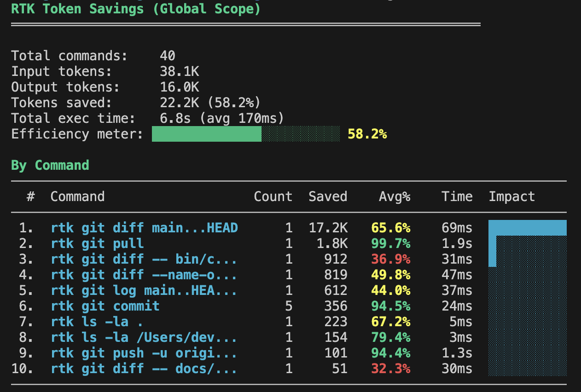581x392 pixels.
Task: Click the 'RTK Token Savings (Global Scope)' heading
Action: click(136, 8)
